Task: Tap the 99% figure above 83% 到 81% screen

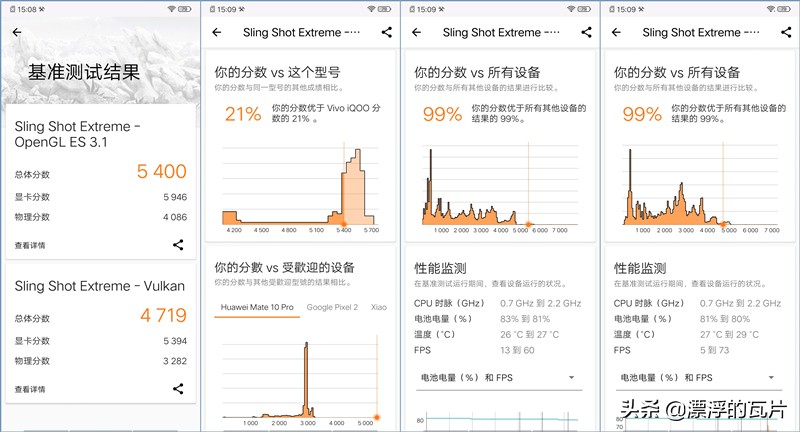Action: click(x=442, y=114)
